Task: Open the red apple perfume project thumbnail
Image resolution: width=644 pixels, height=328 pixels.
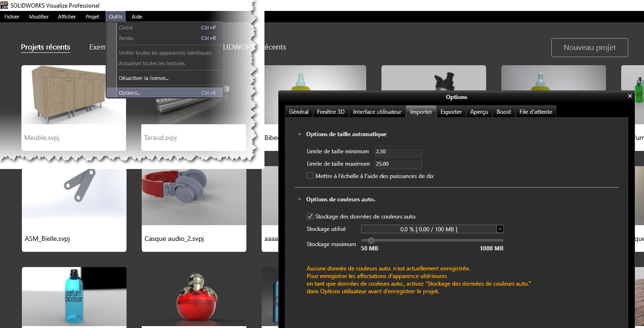Action: (x=194, y=297)
